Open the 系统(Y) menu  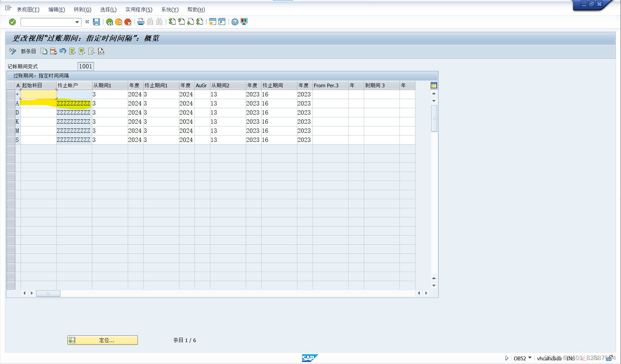pyautogui.click(x=170, y=9)
